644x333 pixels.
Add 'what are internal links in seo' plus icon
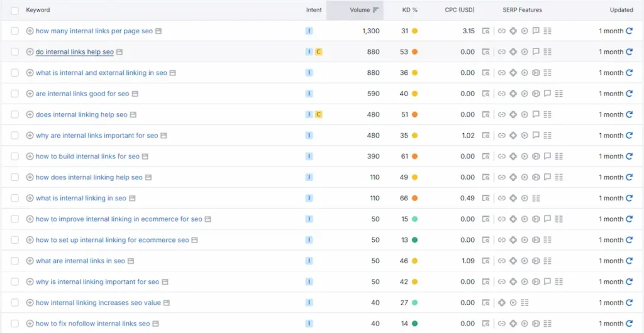click(30, 261)
